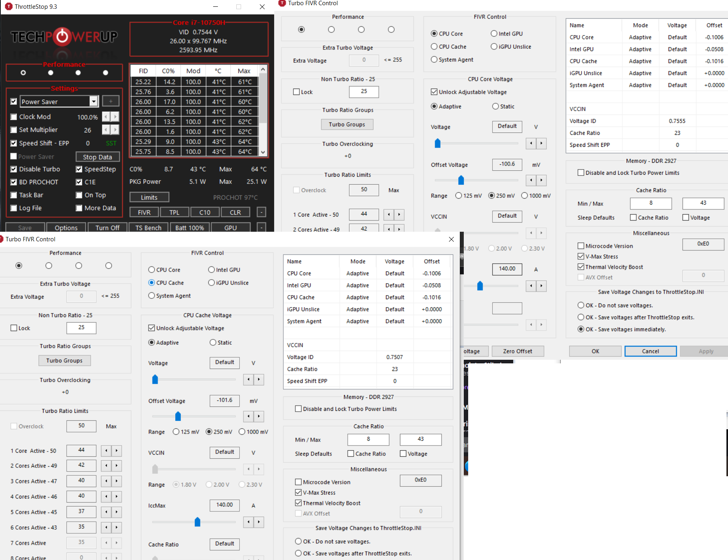Viewport: 728px width, 560px height.
Task: Click the minus button next to CLR
Action: (x=261, y=212)
